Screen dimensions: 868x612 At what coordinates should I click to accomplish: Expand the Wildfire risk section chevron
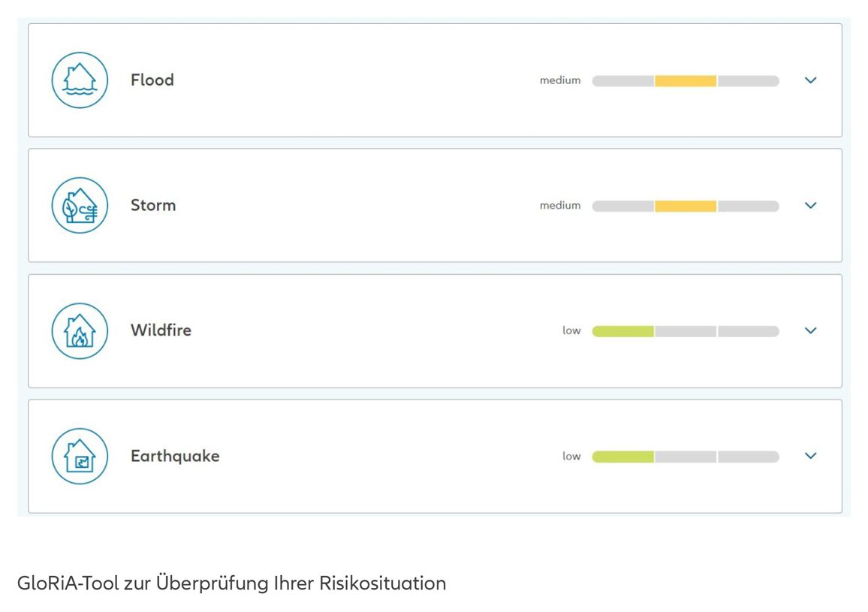click(810, 330)
